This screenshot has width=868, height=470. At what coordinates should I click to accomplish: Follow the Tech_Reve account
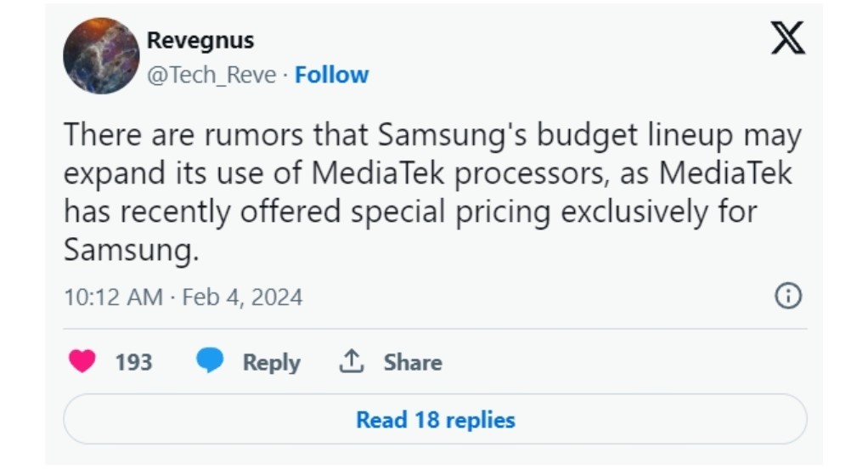coord(331,75)
